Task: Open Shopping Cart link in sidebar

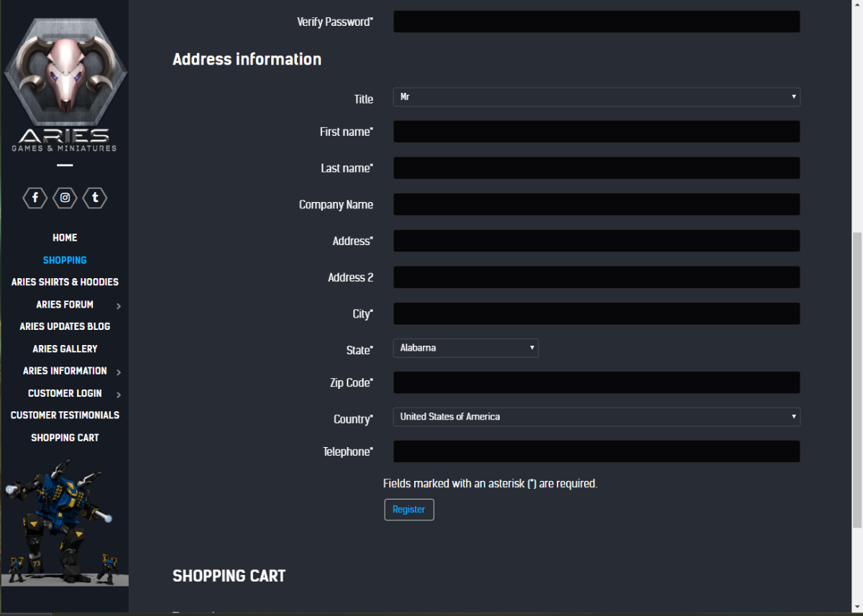Action: click(x=65, y=438)
